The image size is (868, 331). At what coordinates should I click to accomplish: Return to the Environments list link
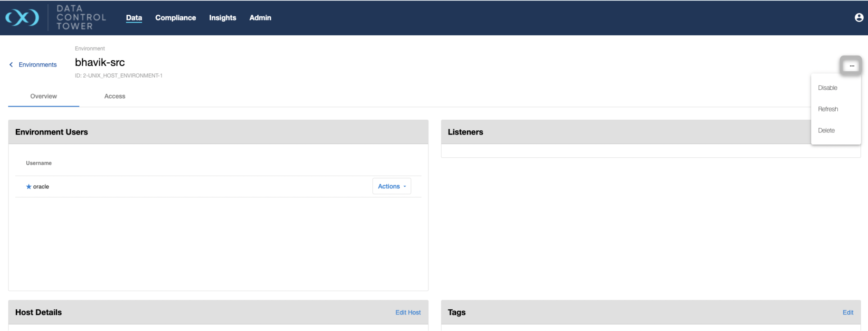coord(37,65)
